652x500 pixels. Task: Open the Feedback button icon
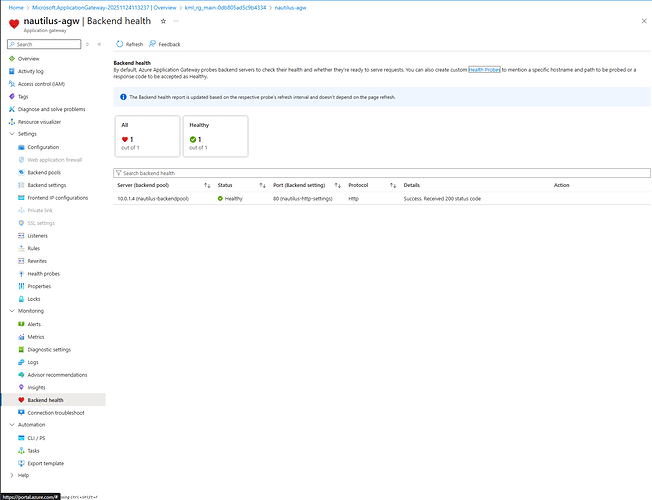(x=153, y=44)
